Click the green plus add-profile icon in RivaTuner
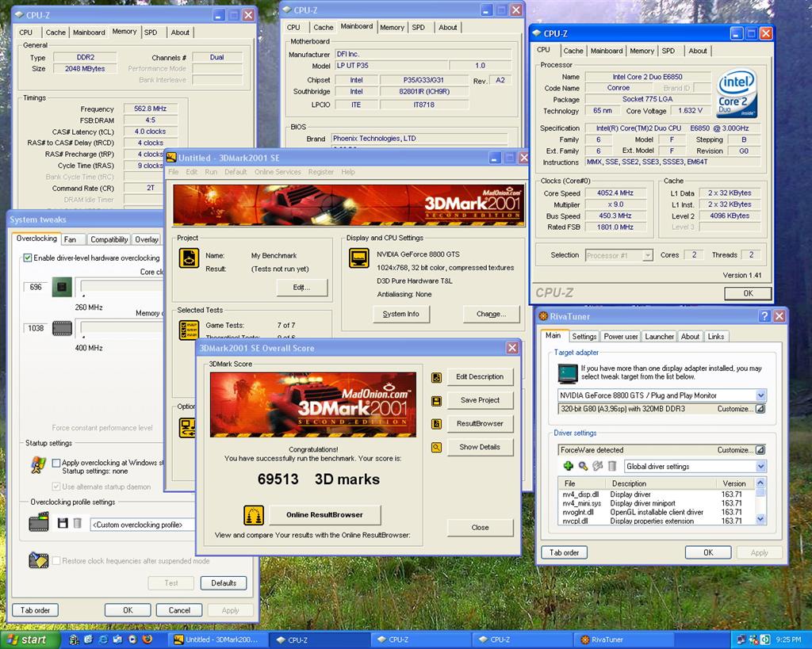Screen dimensions: 812x649 (x=568, y=466)
